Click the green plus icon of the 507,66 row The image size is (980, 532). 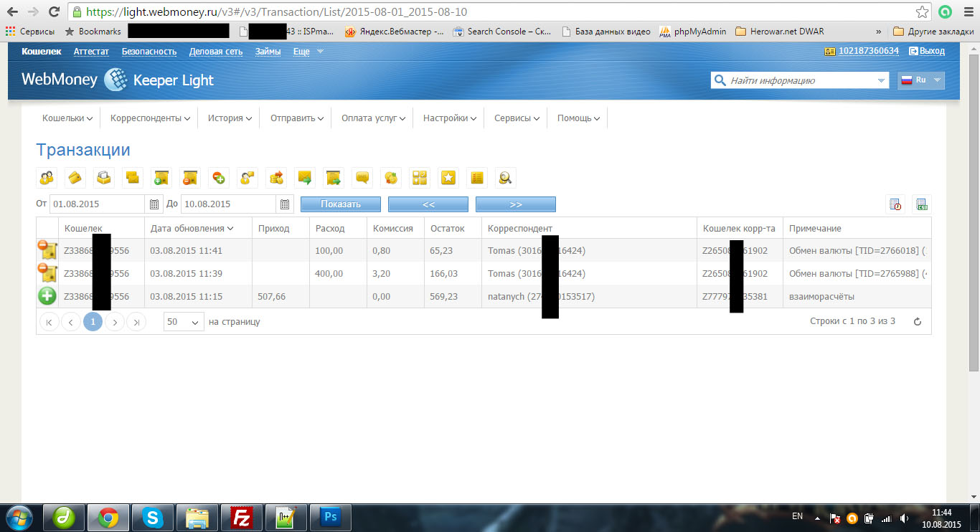point(47,296)
